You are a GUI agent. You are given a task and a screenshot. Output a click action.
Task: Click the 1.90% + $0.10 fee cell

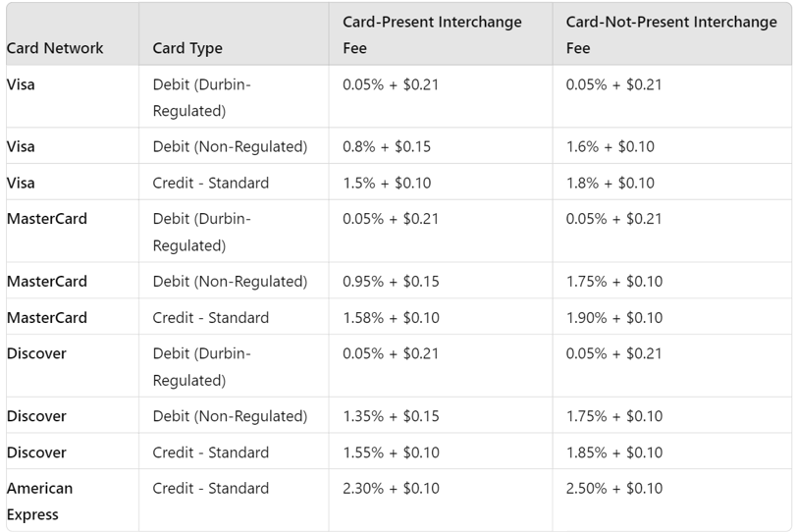pos(614,318)
